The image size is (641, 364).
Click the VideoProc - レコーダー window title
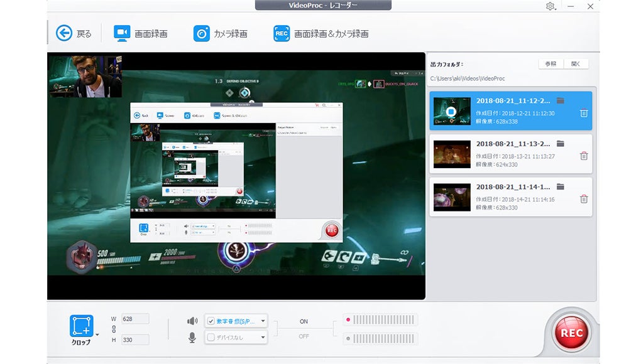pyautogui.click(x=323, y=5)
